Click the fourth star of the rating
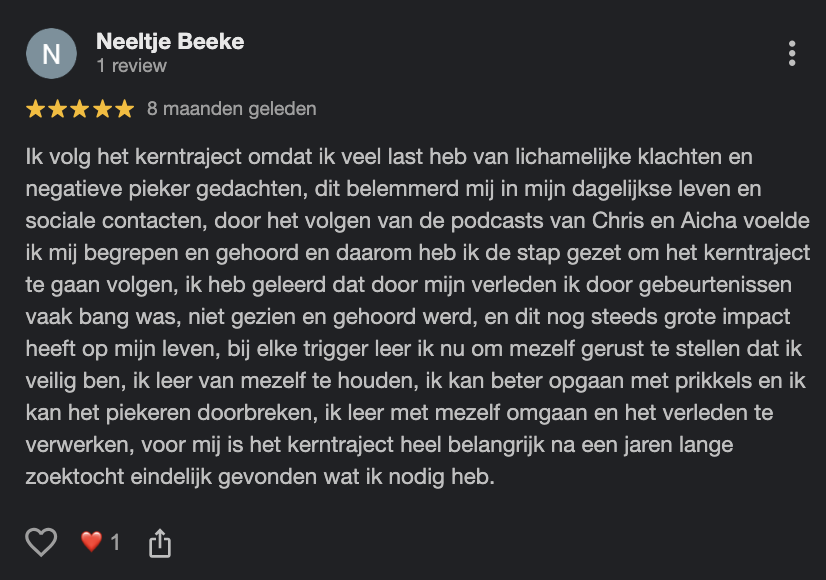Image resolution: width=826 pixels, height=580 pixels. coord(101,109)
